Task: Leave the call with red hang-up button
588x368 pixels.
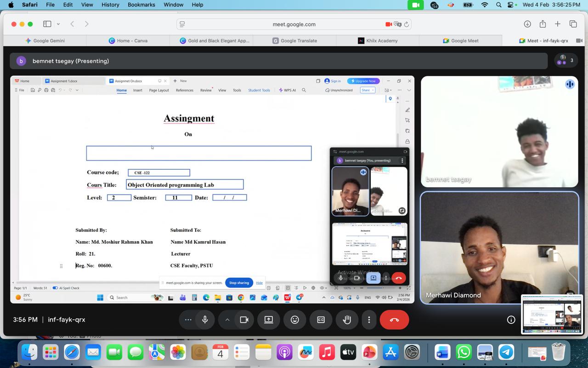Action: tap(394, 320)
